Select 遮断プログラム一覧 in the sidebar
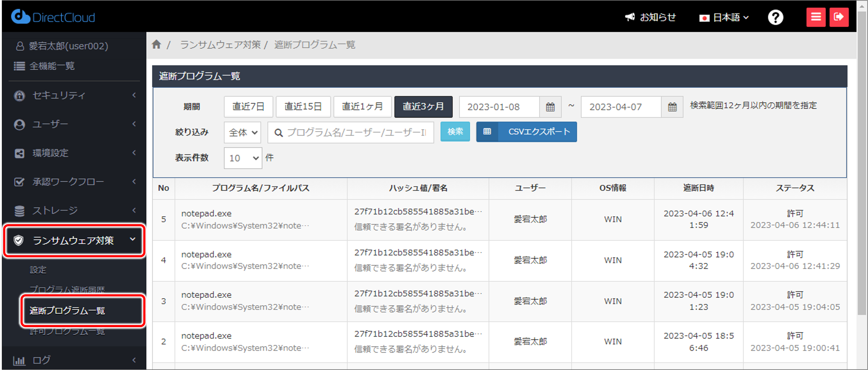The height and width of the screenshot is (370, 868). pyautogui.click(x=67, y=310)
